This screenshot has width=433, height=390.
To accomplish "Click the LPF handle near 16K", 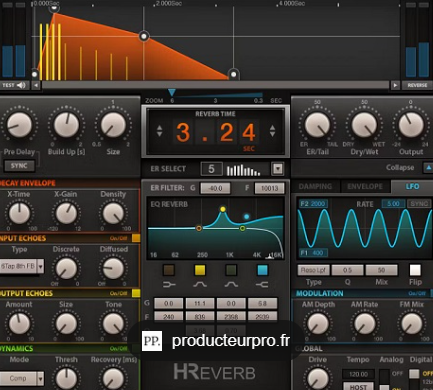I will pyautogui.click(x=270, y=256).
